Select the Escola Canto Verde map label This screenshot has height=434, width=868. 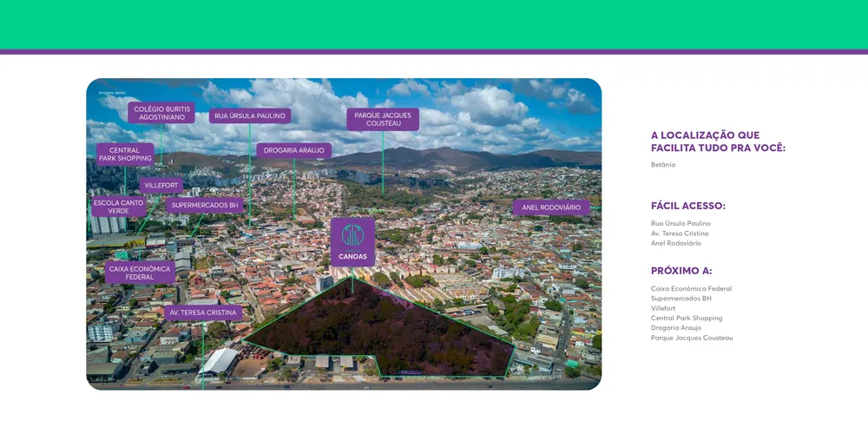pyautogui.click(x=119, y=207)
